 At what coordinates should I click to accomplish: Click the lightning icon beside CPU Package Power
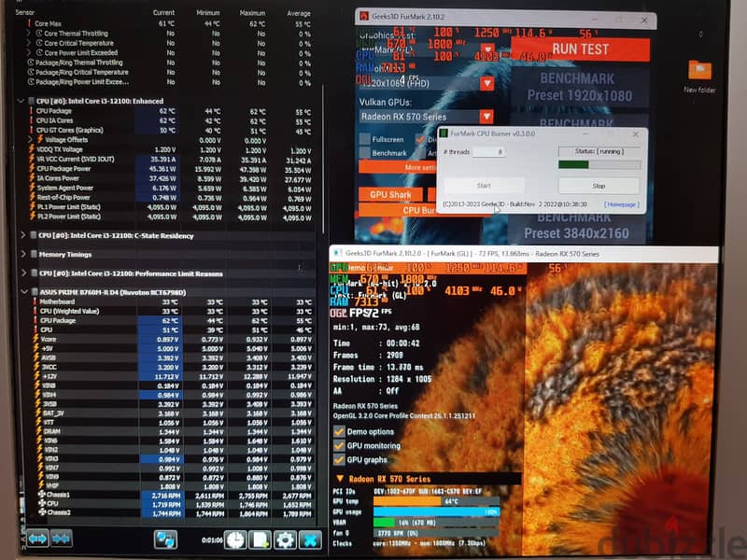tap(32, 169)
